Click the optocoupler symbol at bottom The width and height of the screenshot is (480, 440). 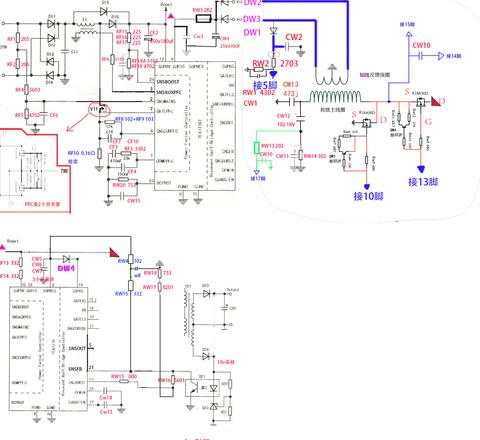click(x=203, y=388)
